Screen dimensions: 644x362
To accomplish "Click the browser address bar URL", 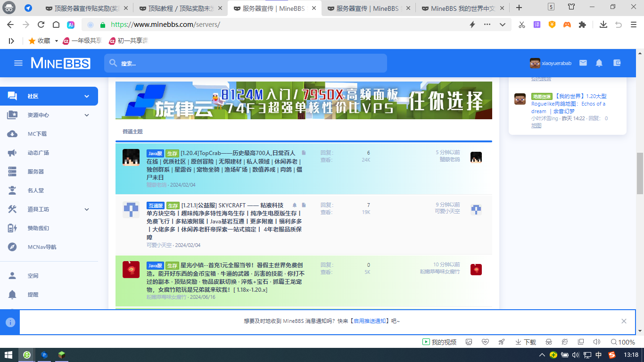I will click(165, 25).
